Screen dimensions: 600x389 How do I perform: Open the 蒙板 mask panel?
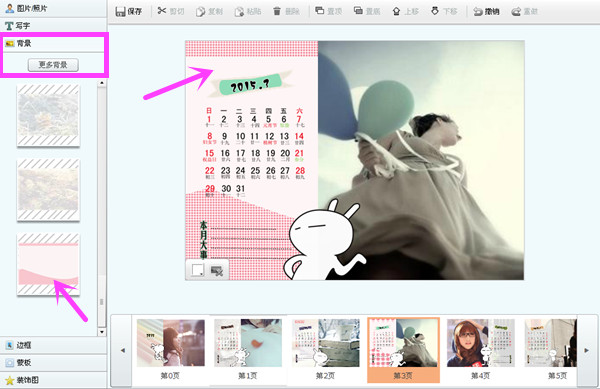53,362
